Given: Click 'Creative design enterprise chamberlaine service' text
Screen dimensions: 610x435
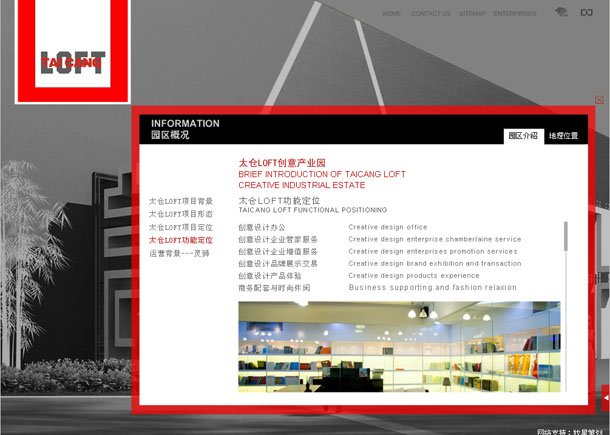Looking at the screenshot, I should point(435,239).
